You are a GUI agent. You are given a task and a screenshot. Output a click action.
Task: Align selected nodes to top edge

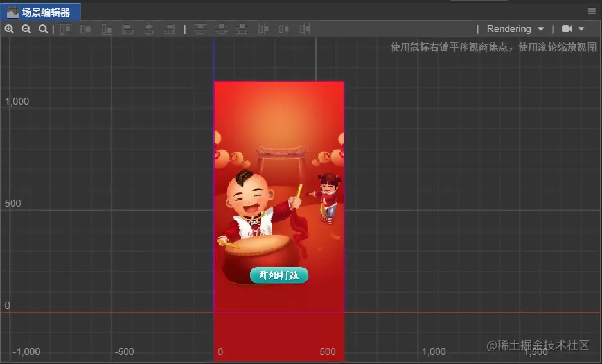65,29
